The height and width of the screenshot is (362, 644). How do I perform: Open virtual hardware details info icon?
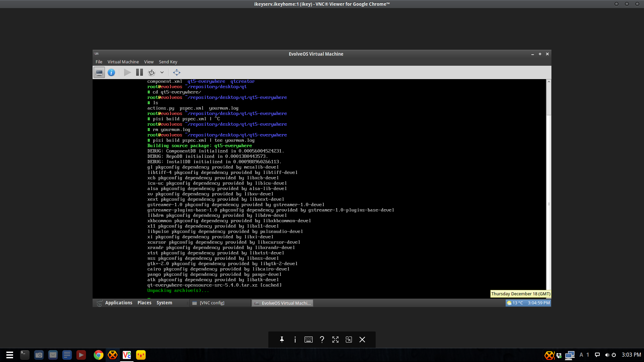click(111, 72)
